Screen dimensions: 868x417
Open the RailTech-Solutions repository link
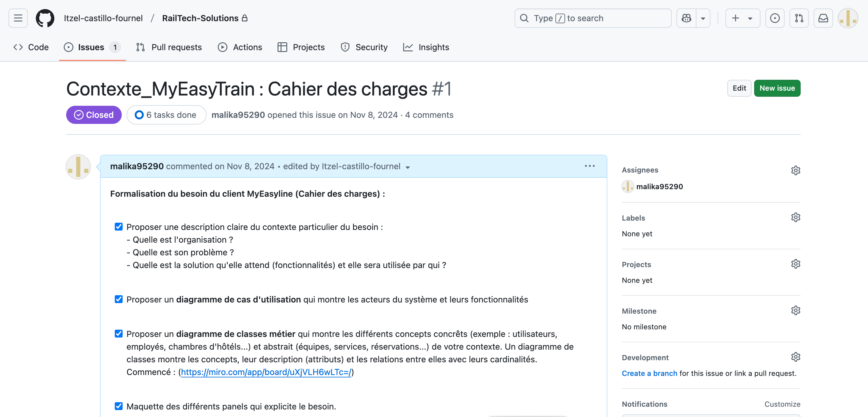tap(200, 18)
